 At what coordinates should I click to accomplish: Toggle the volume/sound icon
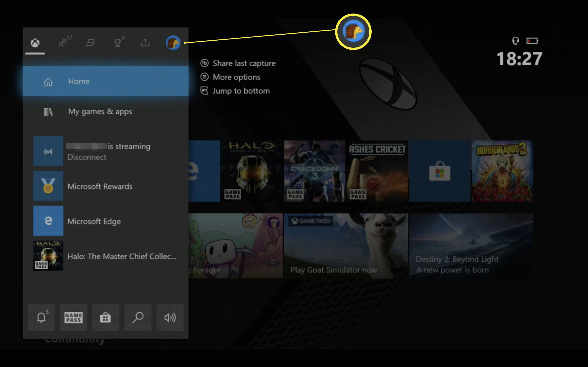(169, 317)
